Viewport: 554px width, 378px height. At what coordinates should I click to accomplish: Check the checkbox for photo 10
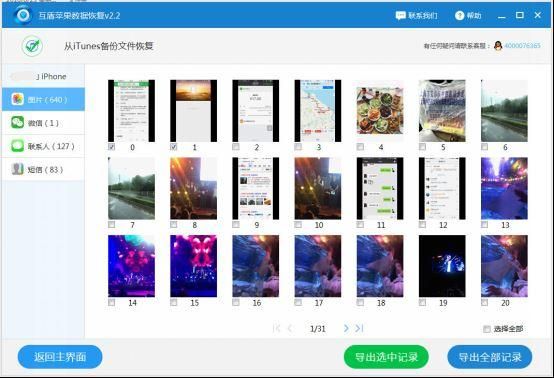[298, 224]
